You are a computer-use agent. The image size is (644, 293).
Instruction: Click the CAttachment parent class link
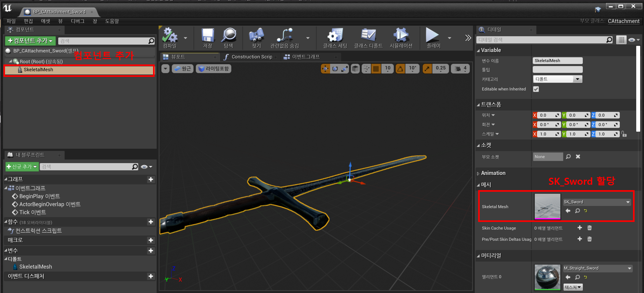pyautogui.click(x=624, y=21)
